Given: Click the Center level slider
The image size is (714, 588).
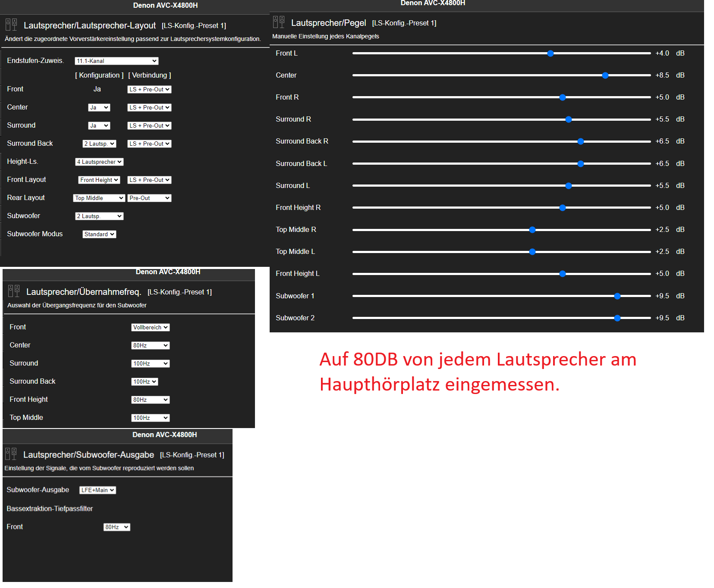Looking at the screenshot, I should [501, 75].
